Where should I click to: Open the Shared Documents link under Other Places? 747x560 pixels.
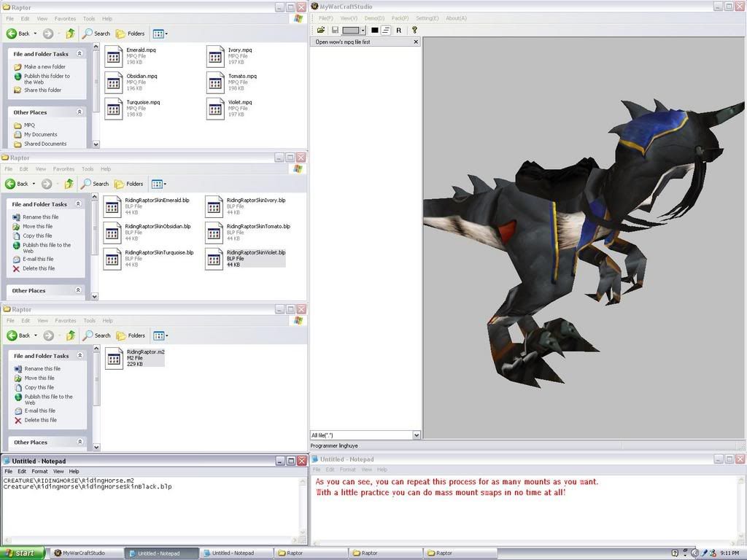click(45, 144)
